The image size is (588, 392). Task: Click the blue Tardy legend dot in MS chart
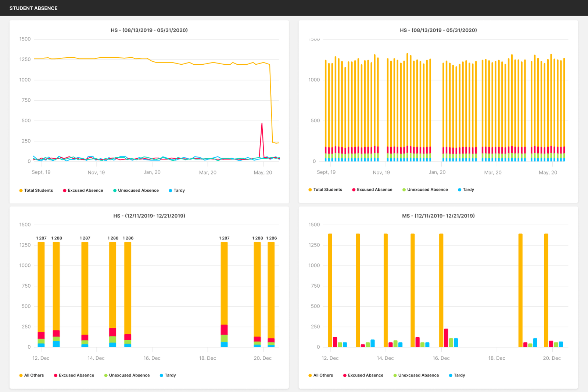[x=451, y=375]
